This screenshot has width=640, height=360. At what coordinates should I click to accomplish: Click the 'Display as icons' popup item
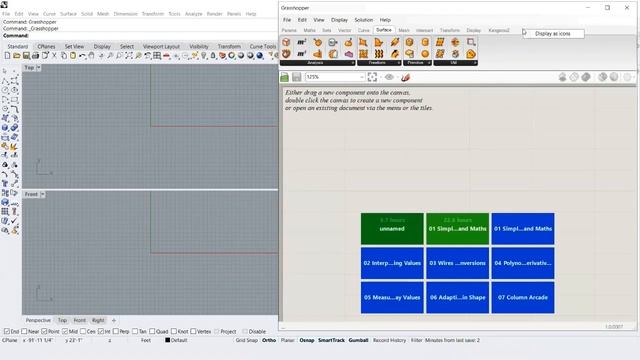[553, 33]
